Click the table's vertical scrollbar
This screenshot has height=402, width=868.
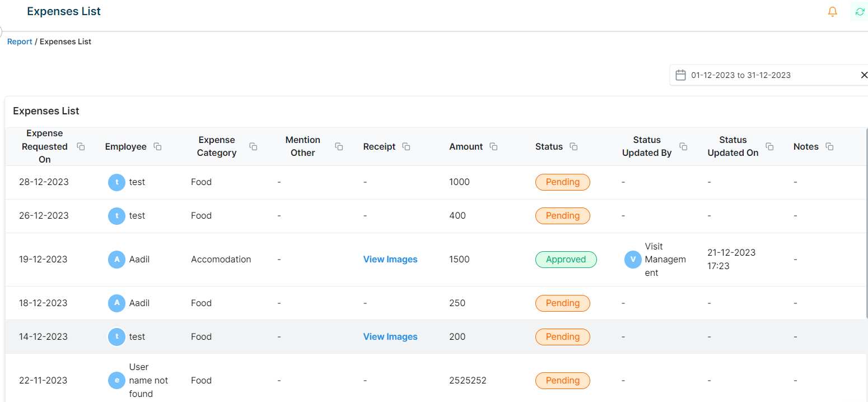(x=866, y=224)
